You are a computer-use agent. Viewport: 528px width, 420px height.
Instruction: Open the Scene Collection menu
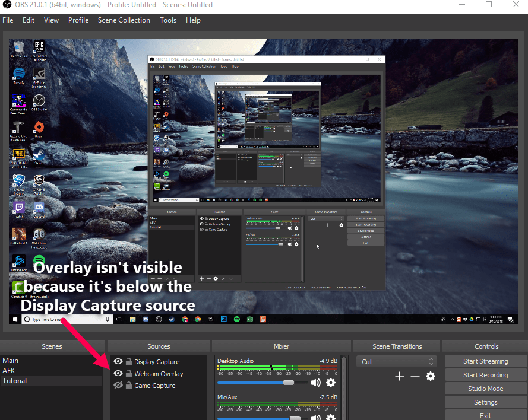pos(124,20)
